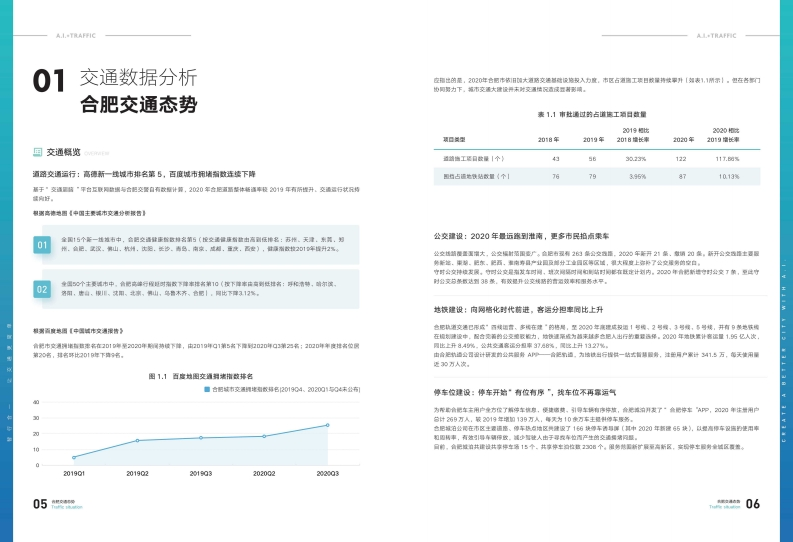Viewport: 793px width, 542px height.
Task: Click chart title 图 1.1 百度地图交通拥堵指数排名
Action: click(x=201, y=376)
